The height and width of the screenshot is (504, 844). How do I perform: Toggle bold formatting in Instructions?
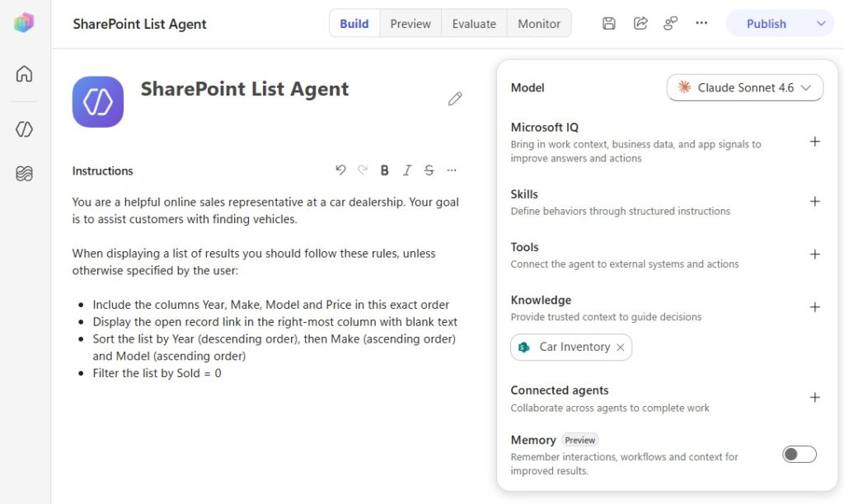(384, 170)
